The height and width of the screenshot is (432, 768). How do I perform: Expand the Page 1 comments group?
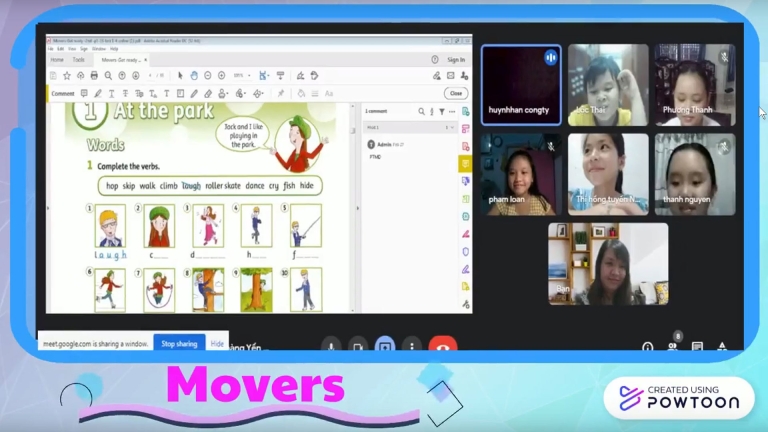coord(451,127)
